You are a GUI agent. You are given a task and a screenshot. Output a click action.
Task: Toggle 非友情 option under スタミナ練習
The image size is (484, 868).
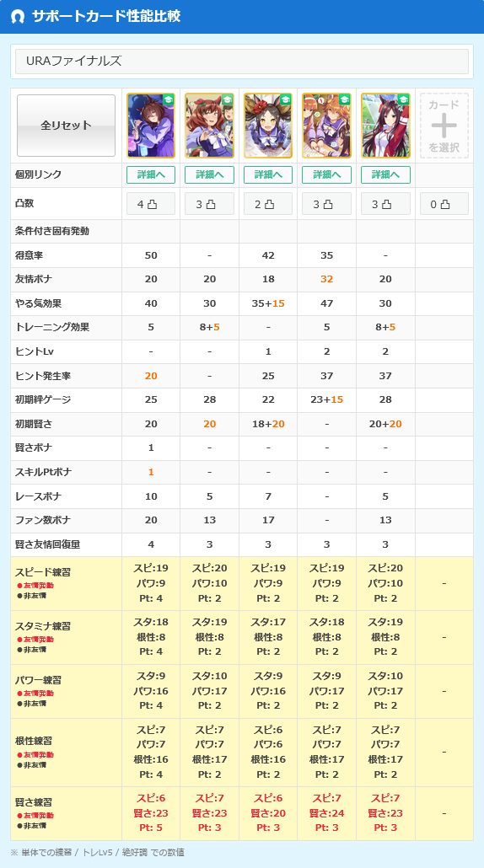point(31,649)
